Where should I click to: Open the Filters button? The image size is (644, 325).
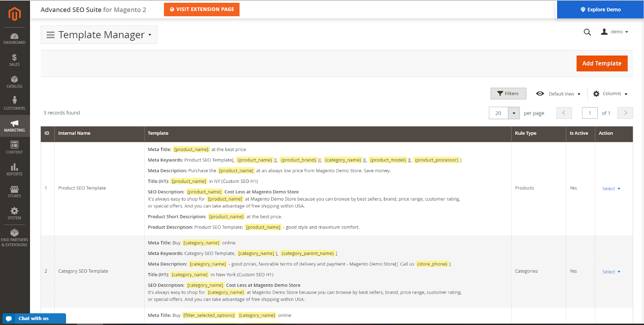[x=508, y=93]
